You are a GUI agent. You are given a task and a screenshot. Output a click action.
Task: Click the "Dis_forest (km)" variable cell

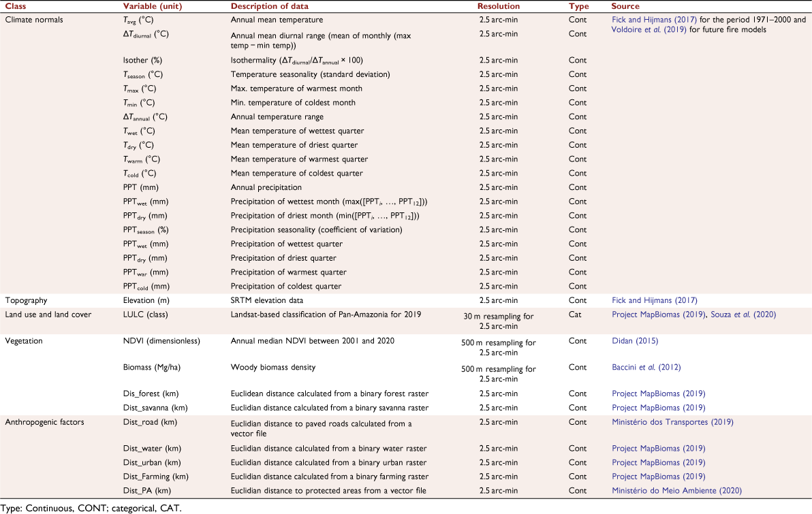(x=151, y=393)
